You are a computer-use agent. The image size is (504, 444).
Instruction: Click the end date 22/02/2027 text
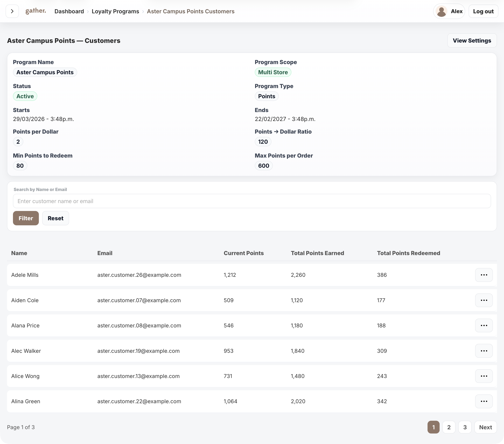[285, 119]
